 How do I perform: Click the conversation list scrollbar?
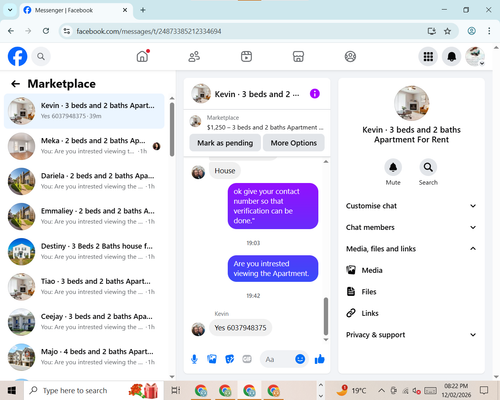point(172,130)
